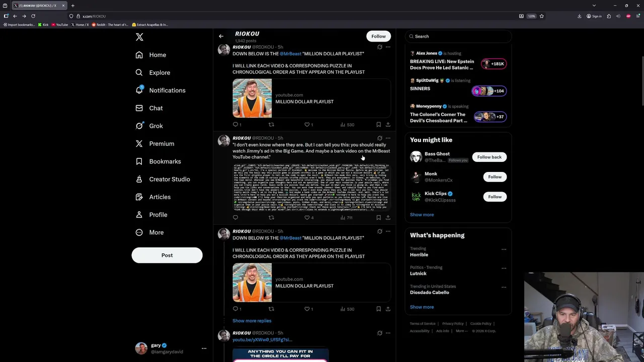Viewport: 644px width, 362px height.
Task: Click the Post button
Action: [x=167, y=255]
